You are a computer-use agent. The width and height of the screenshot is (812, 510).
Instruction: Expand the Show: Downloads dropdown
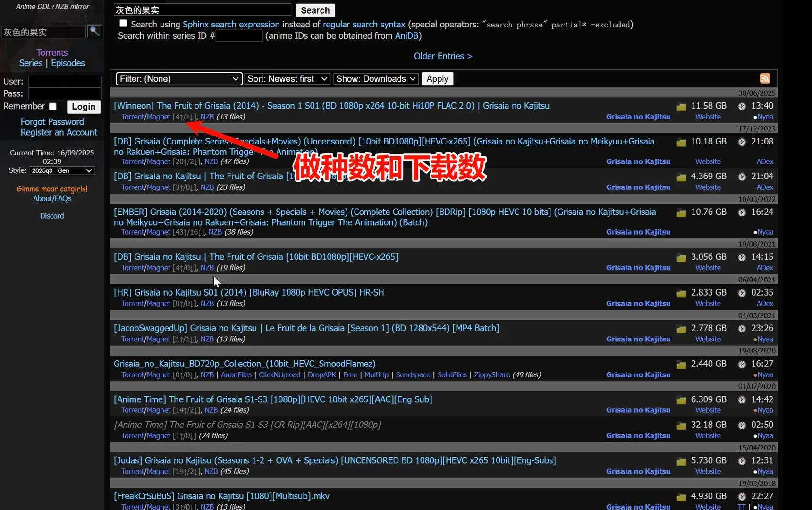tap(376, 79)
